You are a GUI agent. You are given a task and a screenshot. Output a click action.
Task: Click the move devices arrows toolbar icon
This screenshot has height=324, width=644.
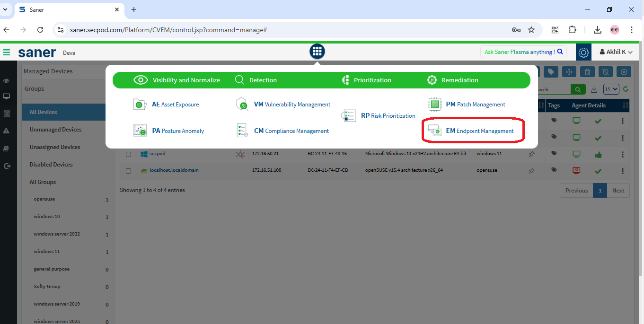coord(569,72)
